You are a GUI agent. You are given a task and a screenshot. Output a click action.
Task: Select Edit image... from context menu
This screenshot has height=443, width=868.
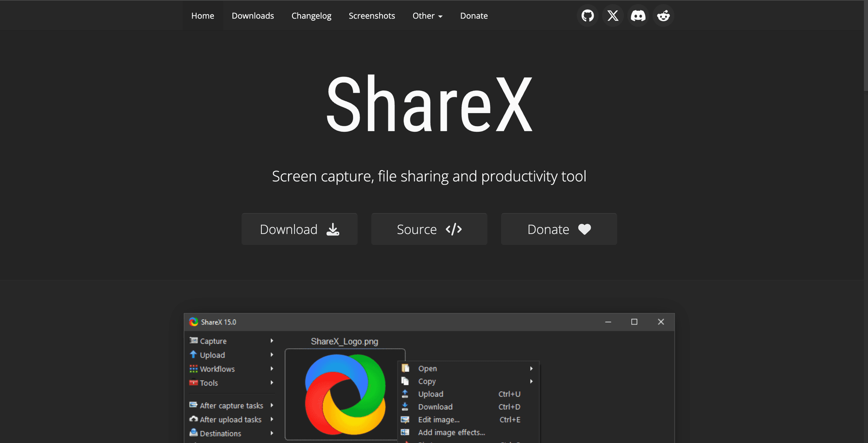pos(439,419)
